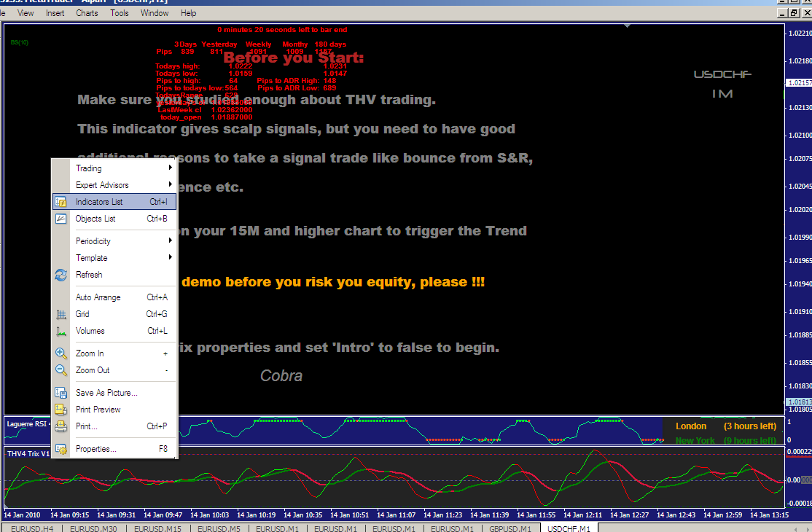The width and height of the screenshot is (812, 532).
Task: Click the London session text
Action: coord(691,426)
